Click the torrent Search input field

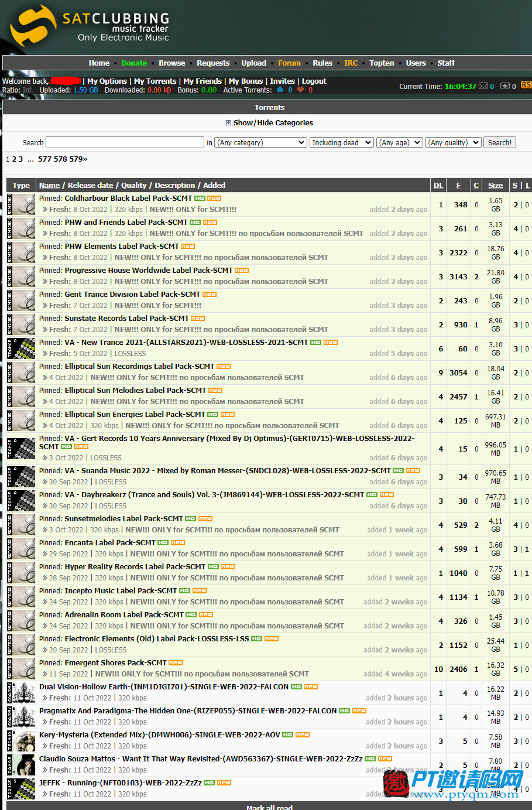point(125,142)
